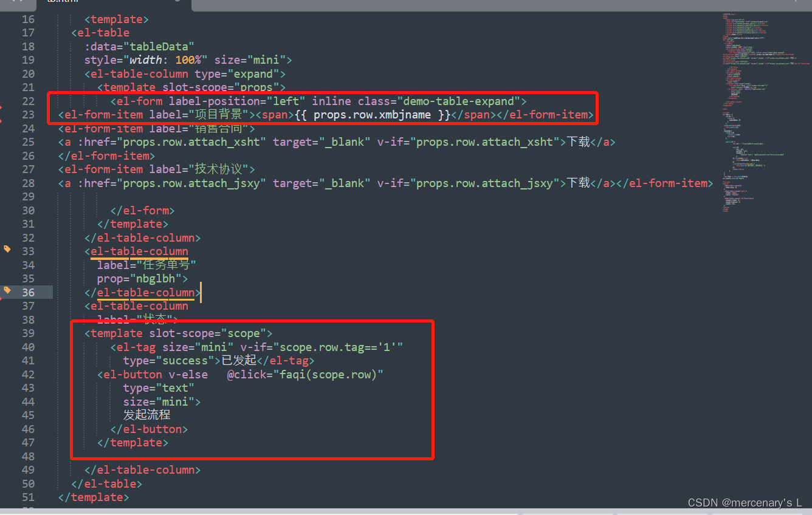Click the "props.row.attach_xsht" href value
This screenshot has width=812, height=515.
pyautogui.click(x=194, y=142)
